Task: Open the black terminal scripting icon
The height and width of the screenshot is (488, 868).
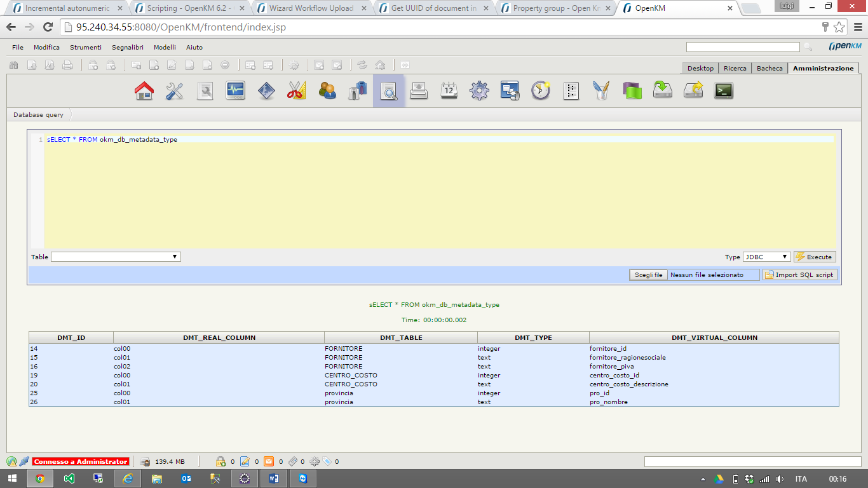Action: coord(724,91)
